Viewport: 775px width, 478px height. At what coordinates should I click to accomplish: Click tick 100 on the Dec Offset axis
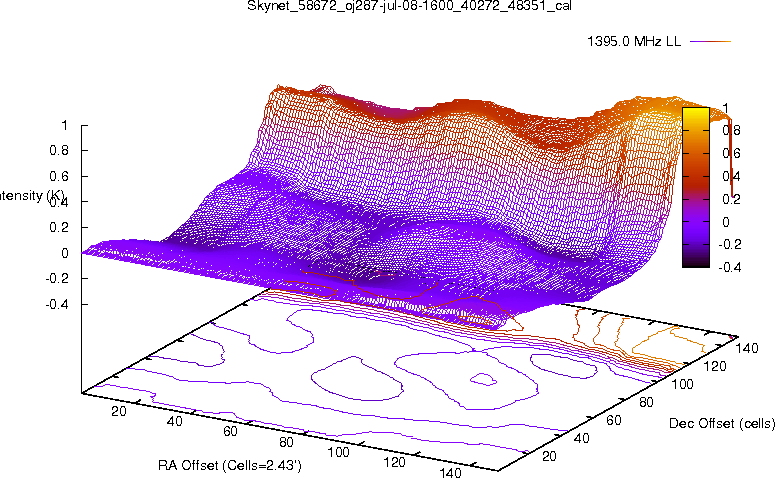[683, 384]
